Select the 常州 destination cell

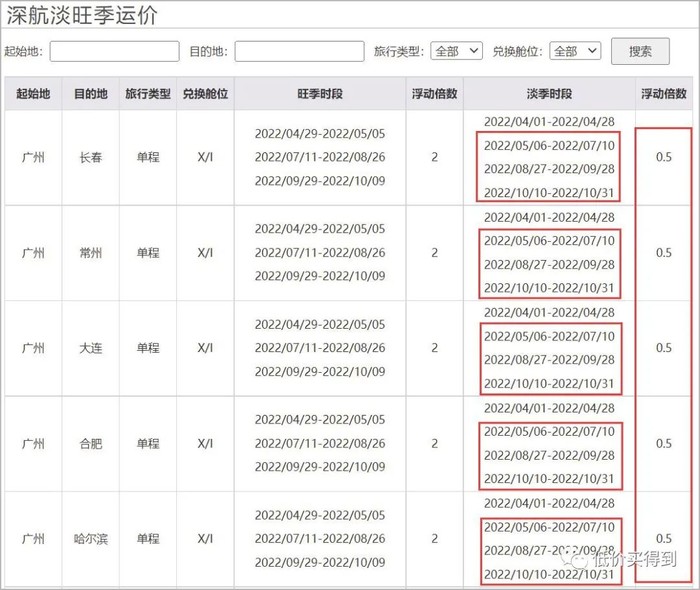coord(90,253)
